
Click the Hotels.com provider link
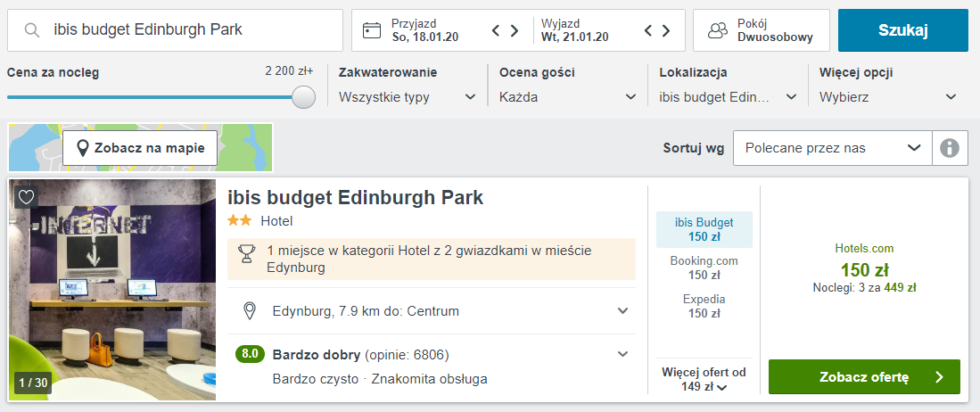coord(864,248)
